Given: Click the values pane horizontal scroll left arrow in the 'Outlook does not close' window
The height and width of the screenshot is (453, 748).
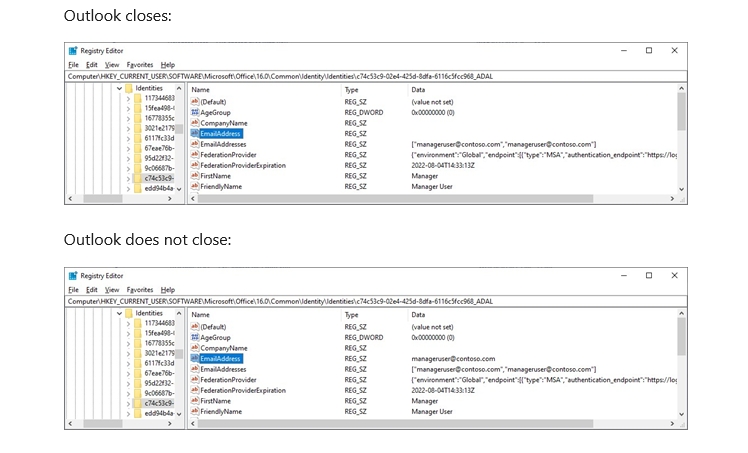Looking at the screenshot, I should (193, 423).
